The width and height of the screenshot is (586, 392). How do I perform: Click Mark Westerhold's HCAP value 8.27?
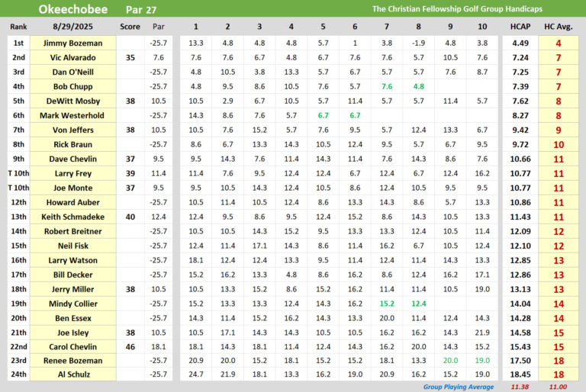click(520, 115)
